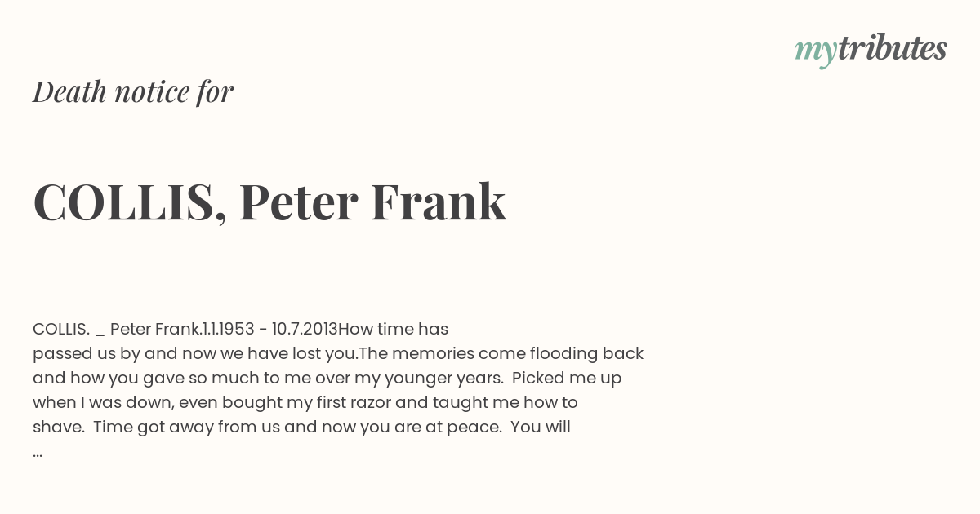The height and width of the screenshot is (514, 980).
Task: Click the "COLLIS. _ Peter Frank" text in notice body
Action: (x=117, y=329)
